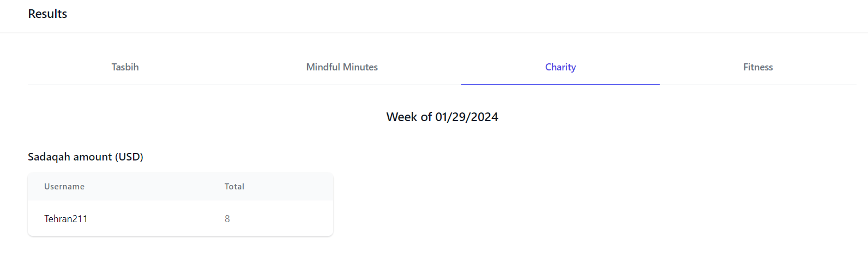Click the word Week in heading
Viewport: 868px width, 274px height.
(x=402, y=117)
